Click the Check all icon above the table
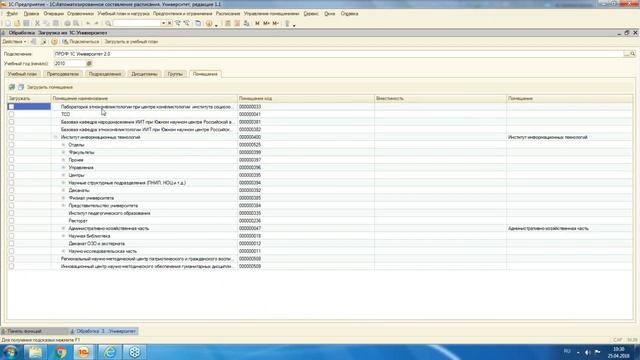 (x=12, y=87)
